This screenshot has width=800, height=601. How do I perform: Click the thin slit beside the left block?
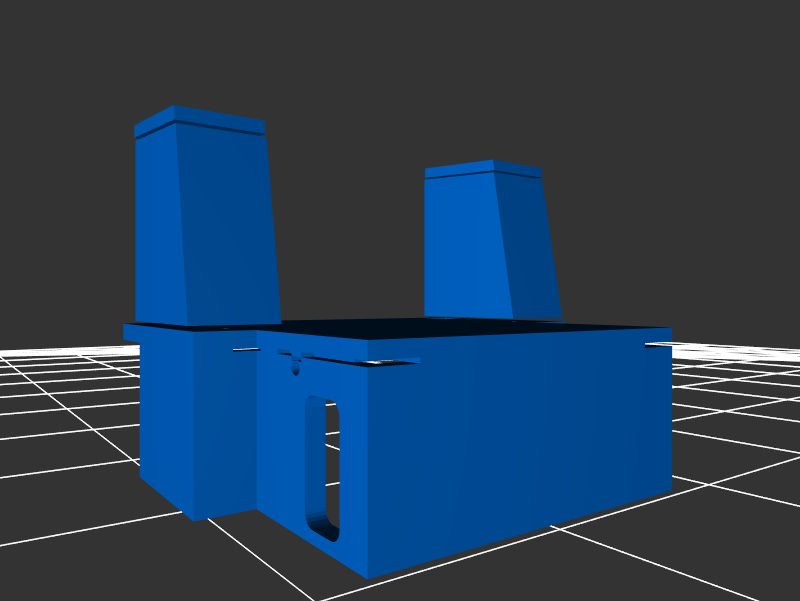(x=245, y=349)
